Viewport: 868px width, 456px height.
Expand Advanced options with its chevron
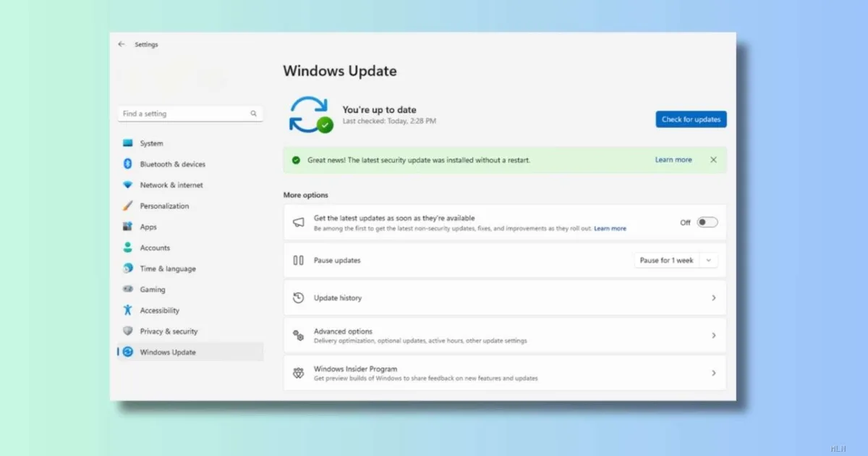click(x=713, y=336)
